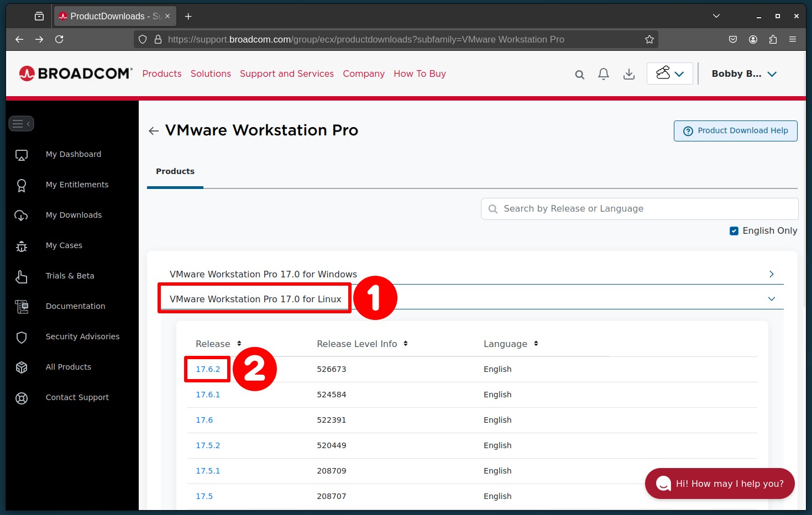
Task: Open release 17.6.2
Action: [x=208, y=369]
